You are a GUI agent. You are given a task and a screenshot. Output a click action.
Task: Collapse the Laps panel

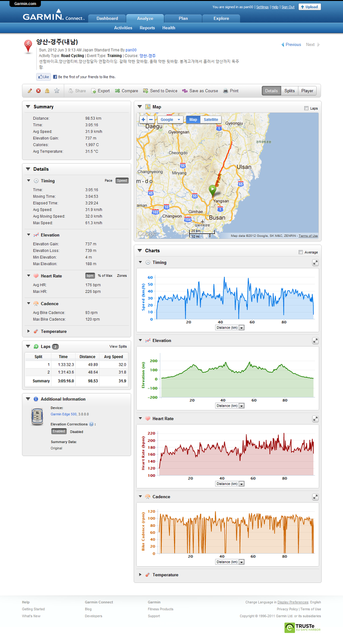[x=28, y=346]
